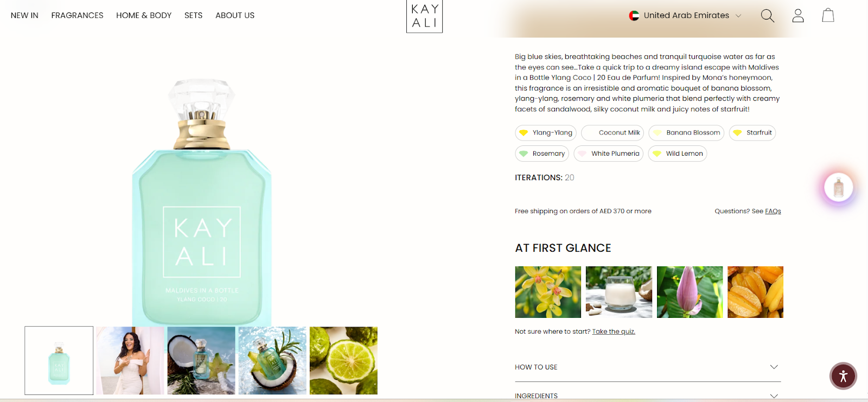
Task: Select the Ylang-Ylang note chip
Action: pyautogui.click(x=546, y=133)
